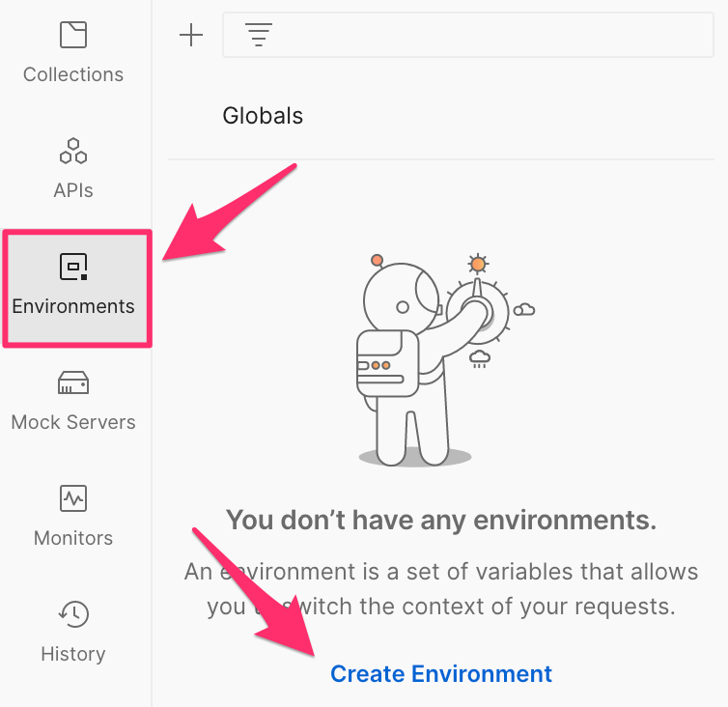
Task: Select the APIs text label
Action: click(x=73, y=190)
